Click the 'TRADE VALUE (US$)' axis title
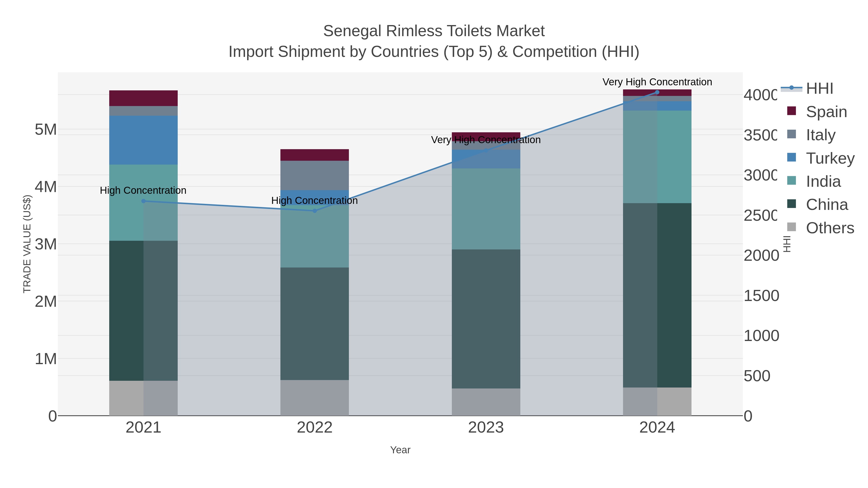The height and width of the screenshot is (488, 868). pos(27,244)
